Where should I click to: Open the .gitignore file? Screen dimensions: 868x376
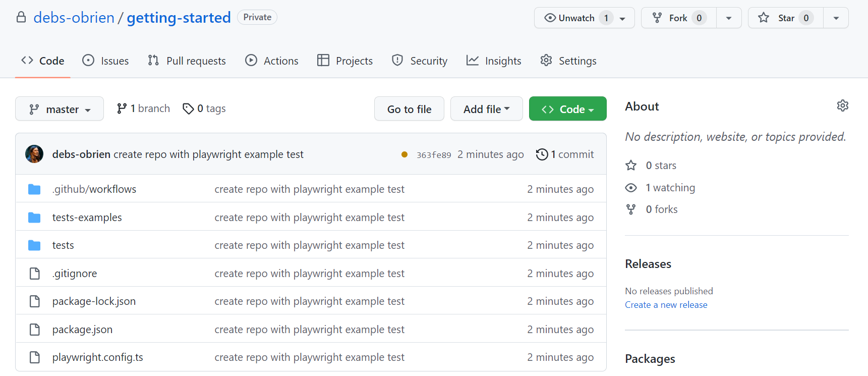75,274
